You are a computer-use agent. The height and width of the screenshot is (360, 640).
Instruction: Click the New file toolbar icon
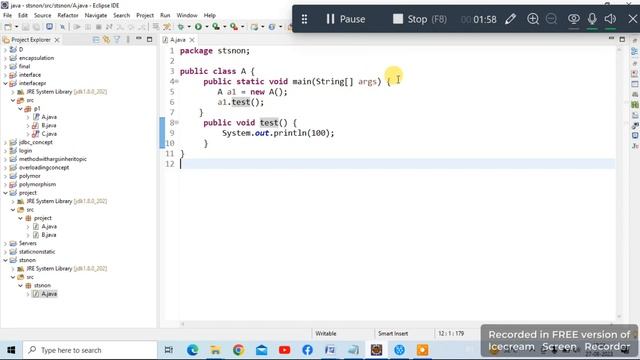8,27
